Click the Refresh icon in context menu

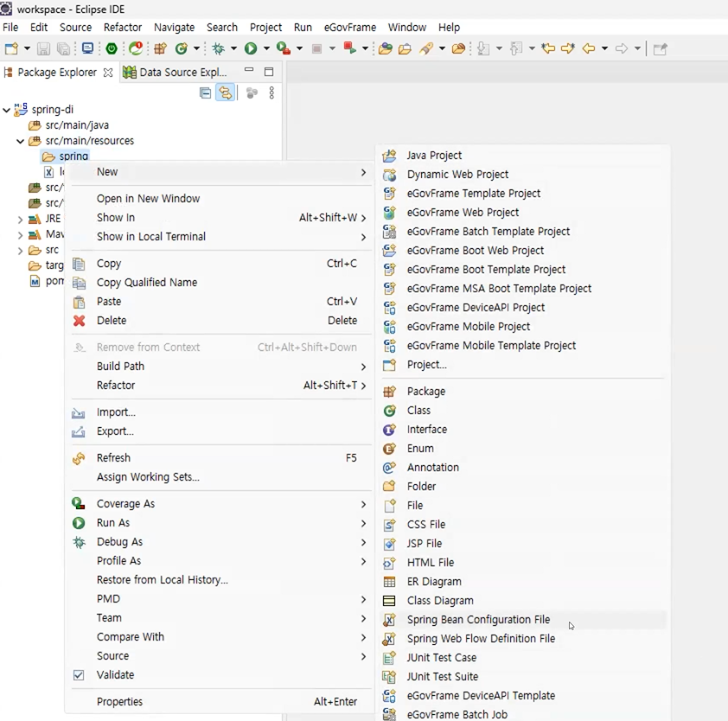point(79,458)
